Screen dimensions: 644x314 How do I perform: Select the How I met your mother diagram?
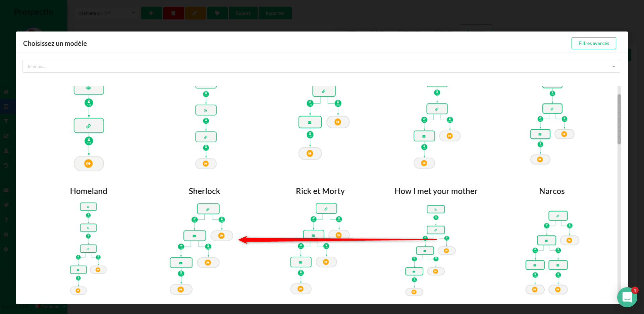pos(430,250)
